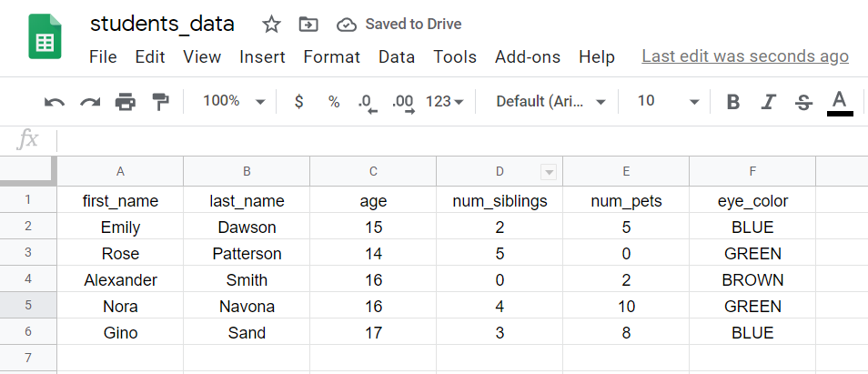
Task: Star the students_data document
Action: coord(271,25)
